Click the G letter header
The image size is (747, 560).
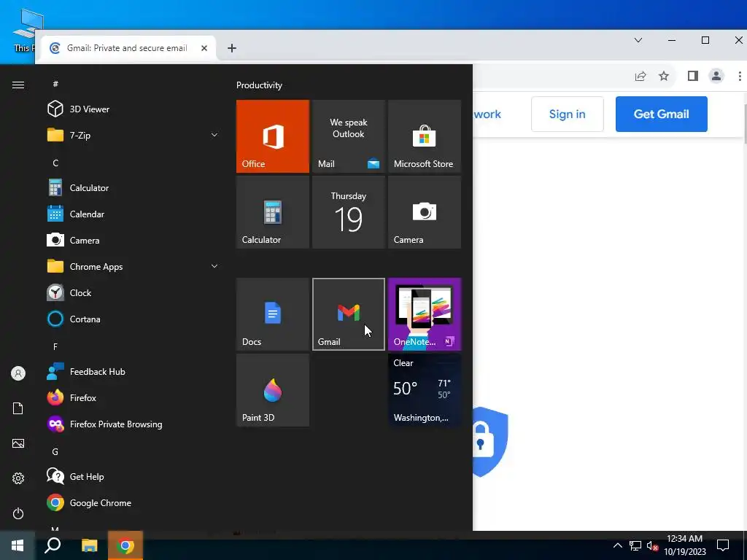(x=55, y=451)
